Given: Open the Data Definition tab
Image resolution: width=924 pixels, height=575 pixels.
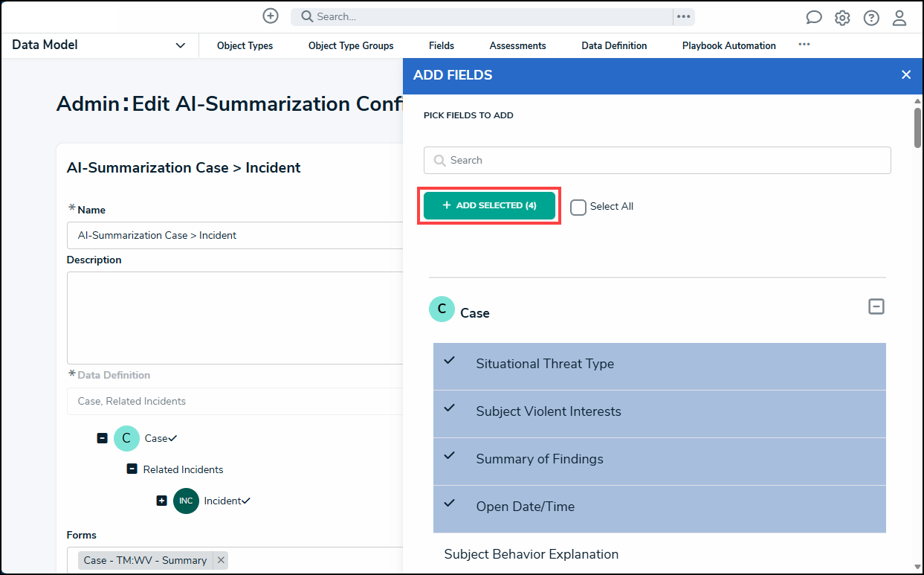Looking at the screenshot, I should click(x=614, y=45).
